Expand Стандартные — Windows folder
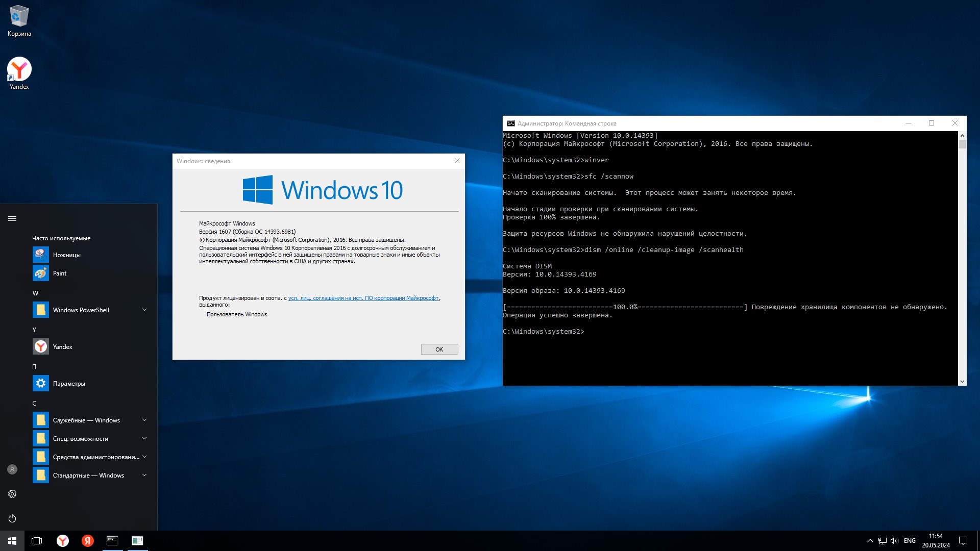This screenshot has width=980, height=551. click(144, 475)
